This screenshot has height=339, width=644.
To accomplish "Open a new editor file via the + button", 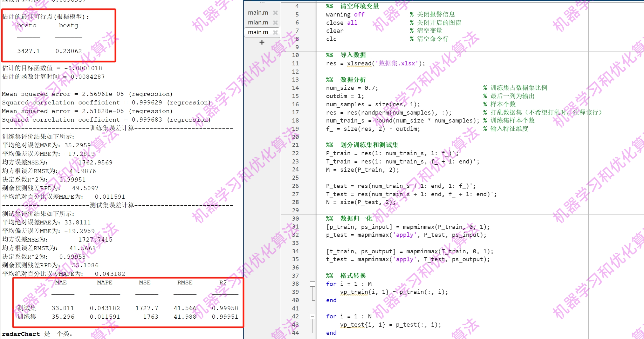I will point(261,42).
